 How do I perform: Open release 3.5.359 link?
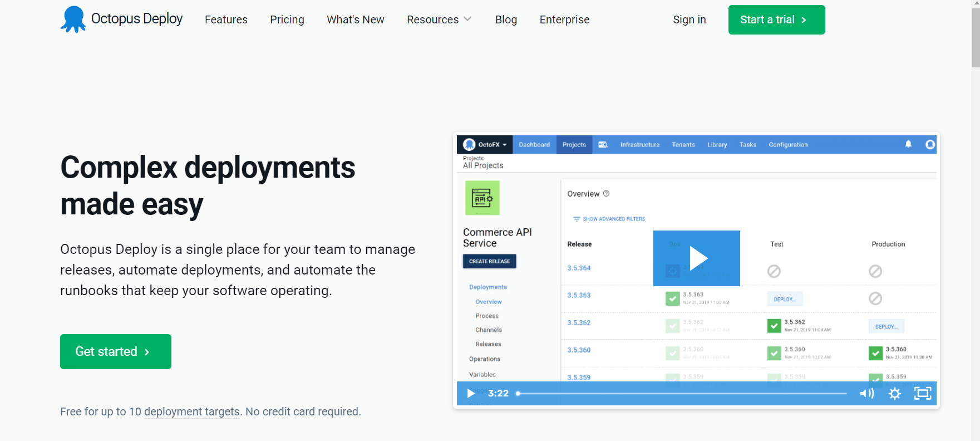579,378
